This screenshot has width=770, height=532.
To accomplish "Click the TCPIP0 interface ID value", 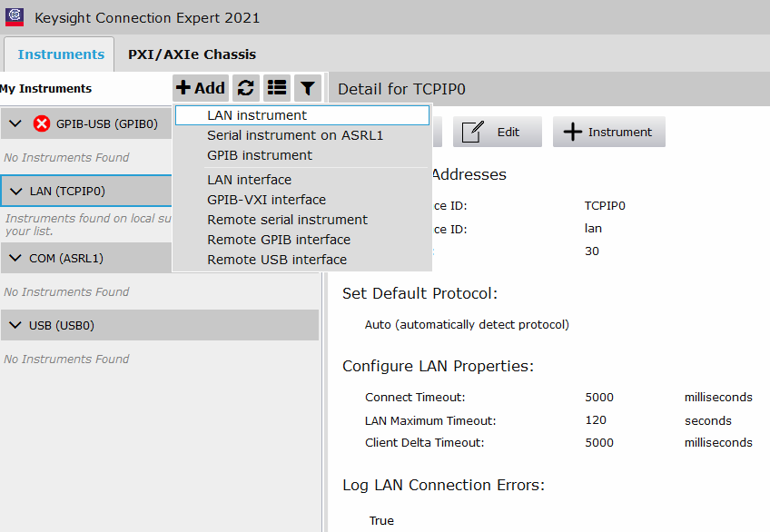I will click(605, 206).
